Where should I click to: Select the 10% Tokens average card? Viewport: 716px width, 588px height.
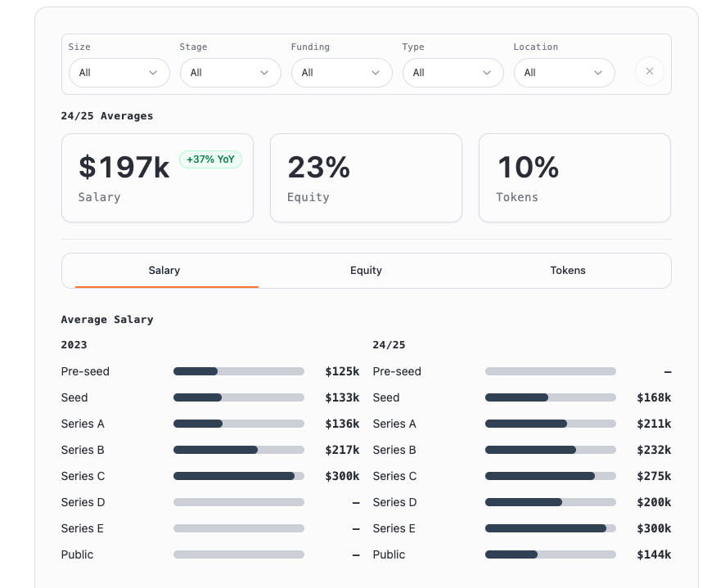[x=574, y=178]
